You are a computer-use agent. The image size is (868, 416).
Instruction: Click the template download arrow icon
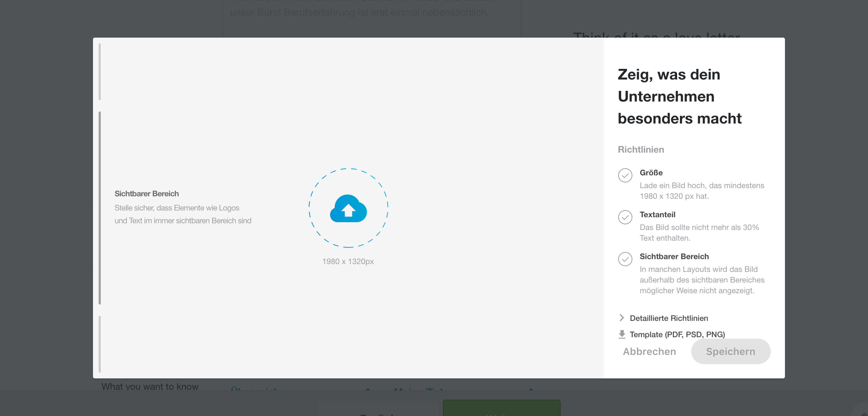[622, 334]
